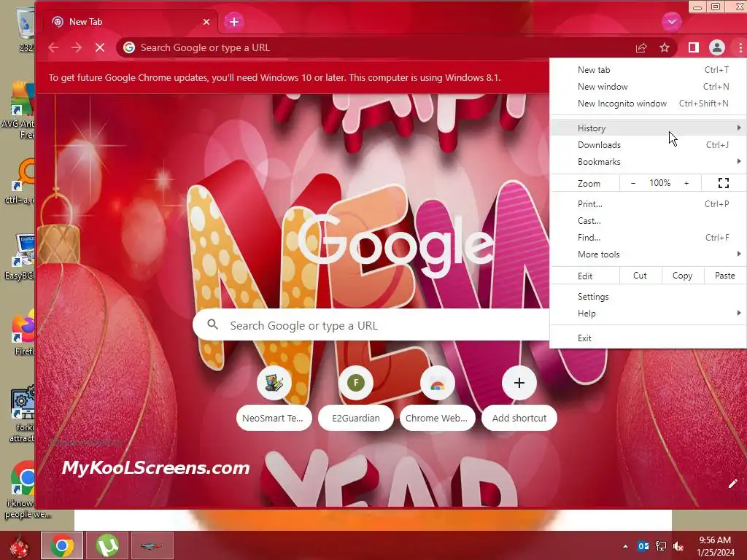Open Downloads from menu
Screen dimensions: 747x560
click(649, 145)
